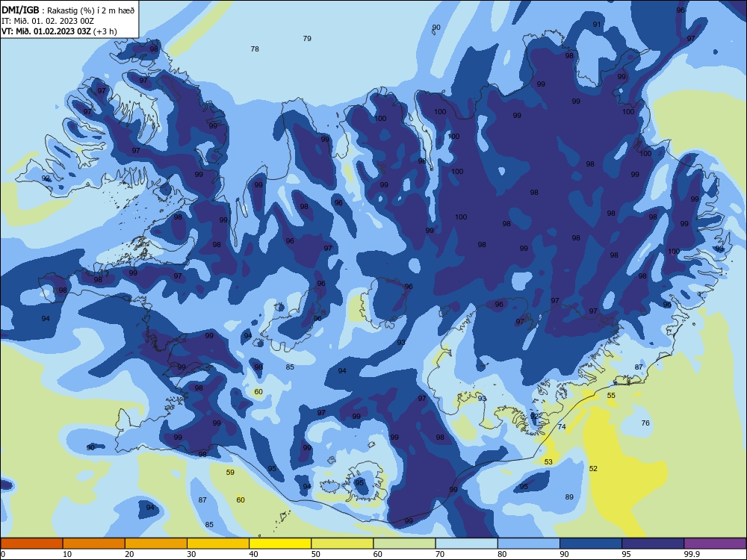Click the purple above-99.9 legend swatch

pos(715,544)
